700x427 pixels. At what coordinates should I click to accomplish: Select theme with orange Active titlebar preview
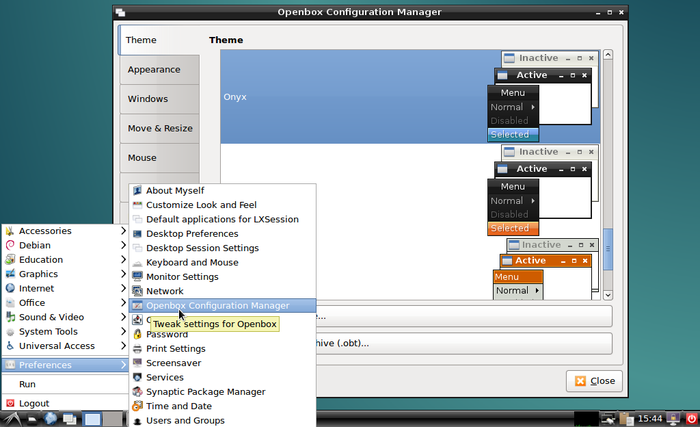pyautogui.click(x=410, y=268)
